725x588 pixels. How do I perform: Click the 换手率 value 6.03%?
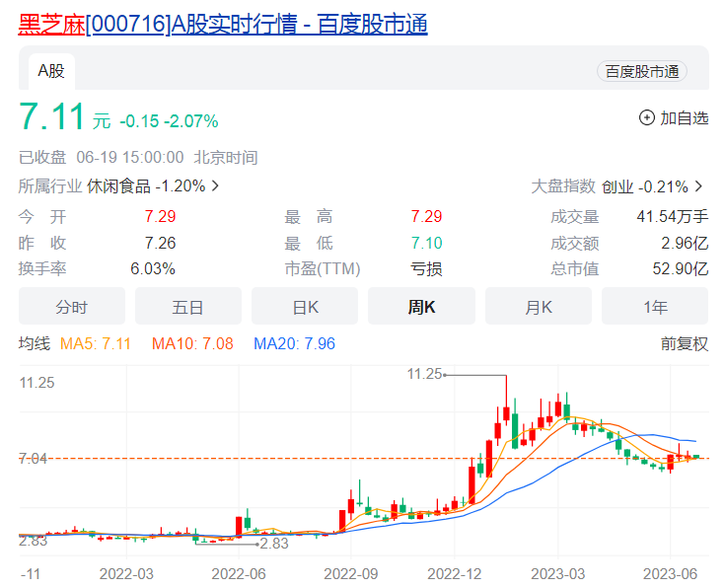153,268
